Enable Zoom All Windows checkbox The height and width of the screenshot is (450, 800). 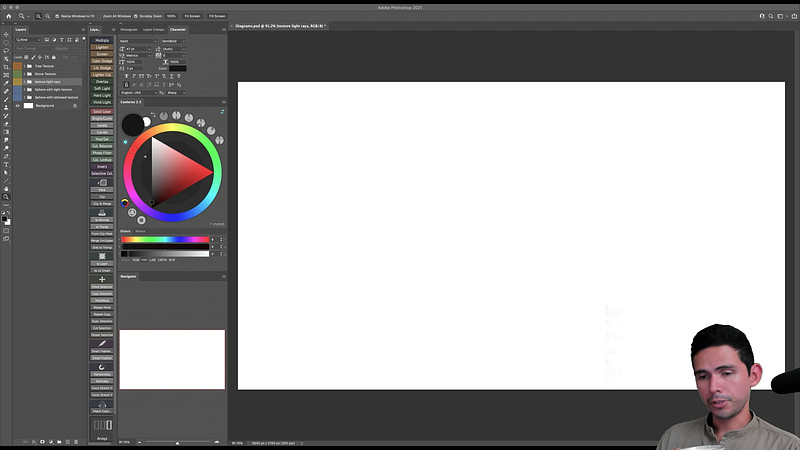click(99, 16)
